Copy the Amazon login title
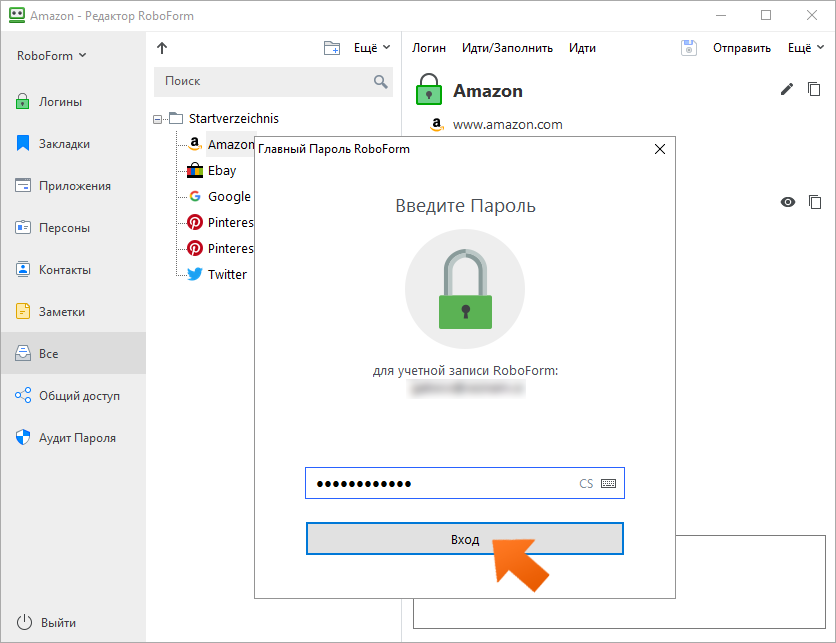This screenshot has height=643, width=836. (x=814, y=89)
